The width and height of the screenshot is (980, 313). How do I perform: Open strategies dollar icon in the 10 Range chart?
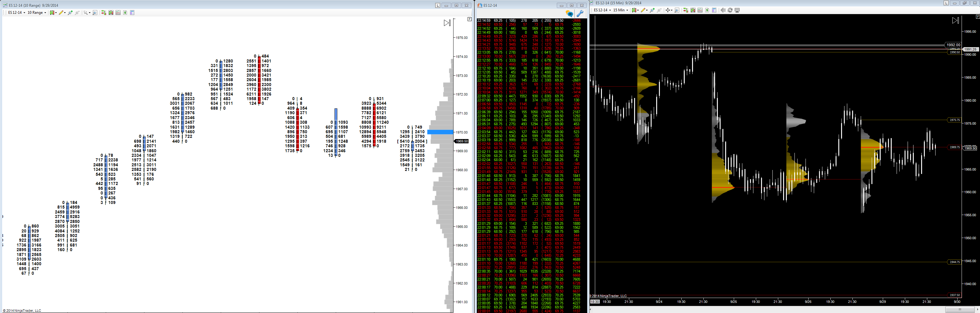tap(125, 13)
